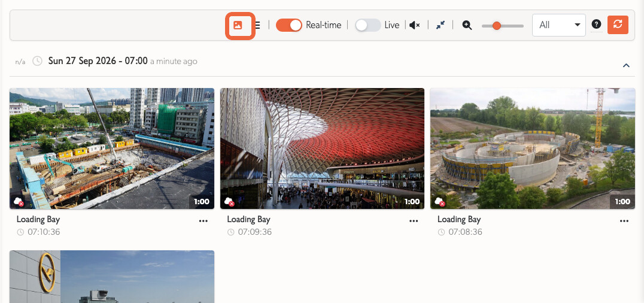Open more options for the 07:08:36 clip
This screenshot has height=303, width=644.
(x=624, y=221)
